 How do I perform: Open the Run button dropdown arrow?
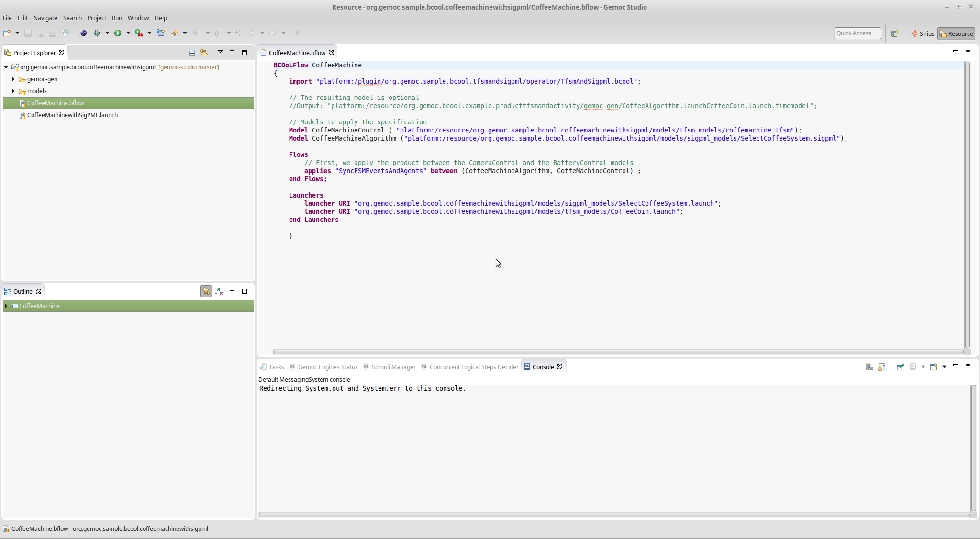[128, 33]
